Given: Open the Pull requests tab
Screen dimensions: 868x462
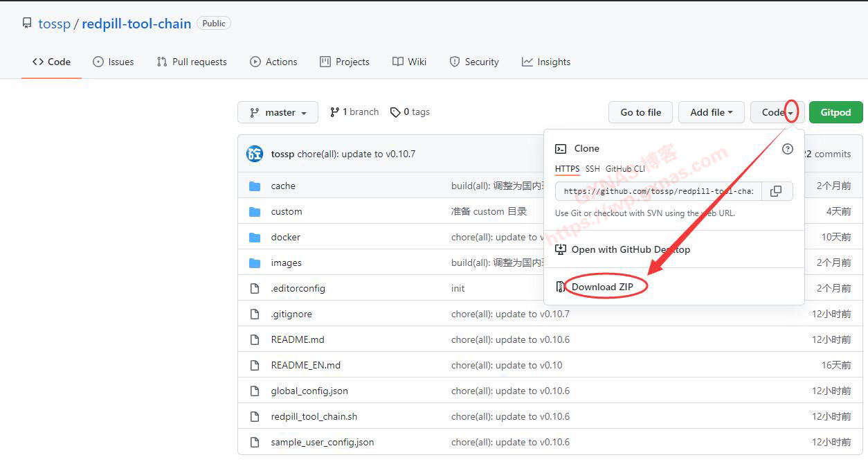Looking at the screenshot, I should point(192,62).
